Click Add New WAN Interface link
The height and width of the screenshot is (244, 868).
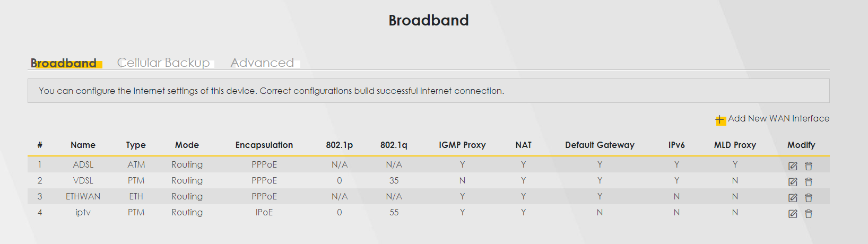tap(778, 118)
